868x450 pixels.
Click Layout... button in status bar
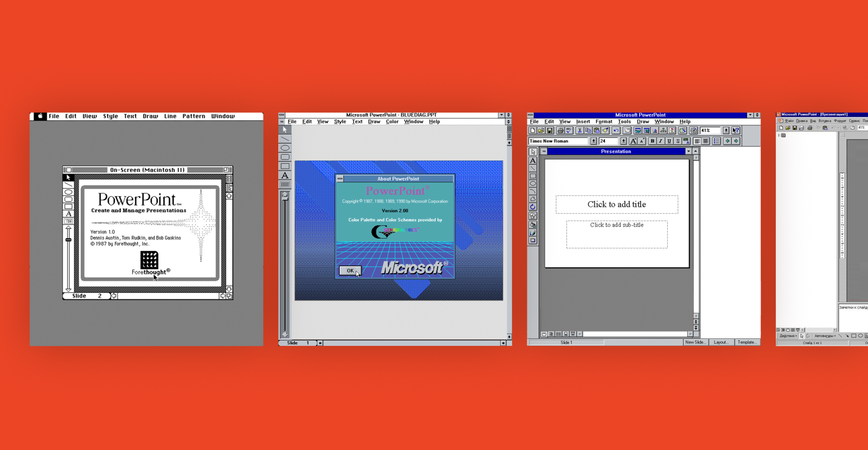722,342
